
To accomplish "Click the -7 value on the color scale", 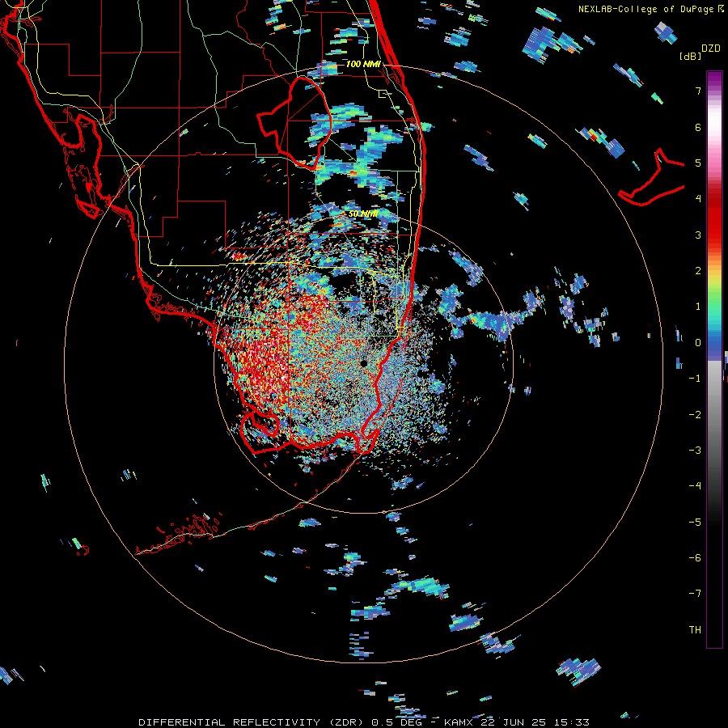I will 695,594.
